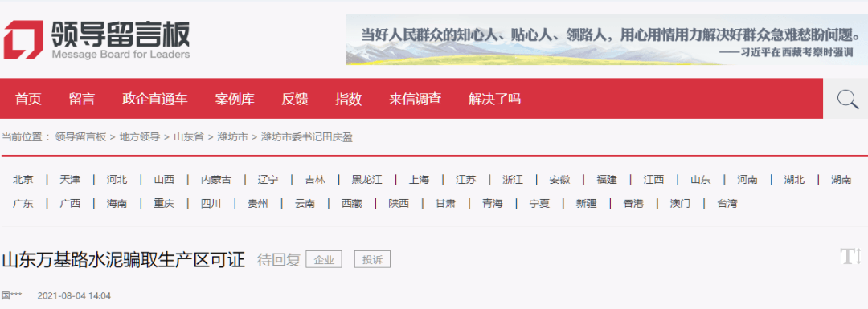
Task: Click the red Message Board logo
Action: coord(23,39)
